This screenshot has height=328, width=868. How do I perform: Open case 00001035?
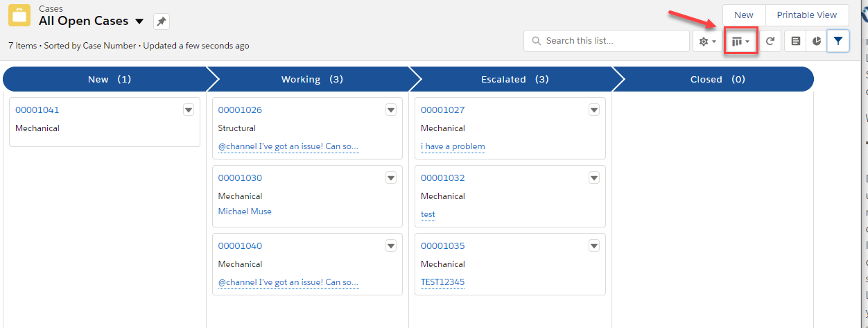442,245
